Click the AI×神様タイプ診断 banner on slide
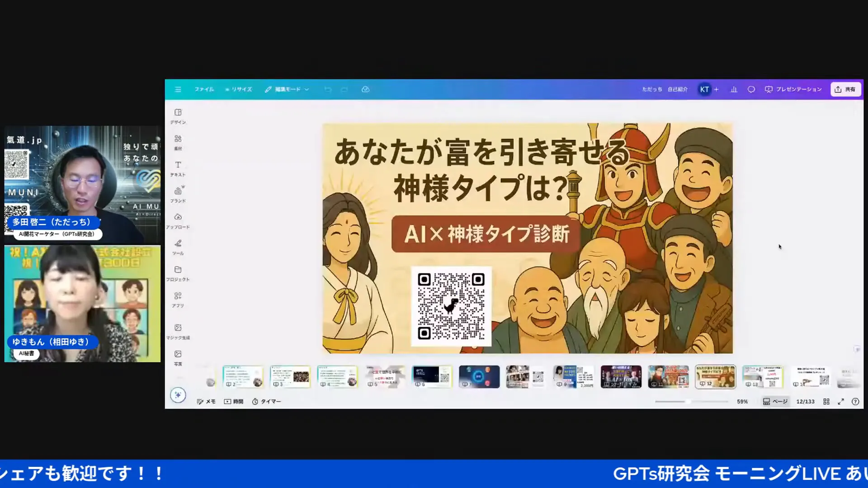The width and height of the screenshot is (868, 488). [486, 234]
